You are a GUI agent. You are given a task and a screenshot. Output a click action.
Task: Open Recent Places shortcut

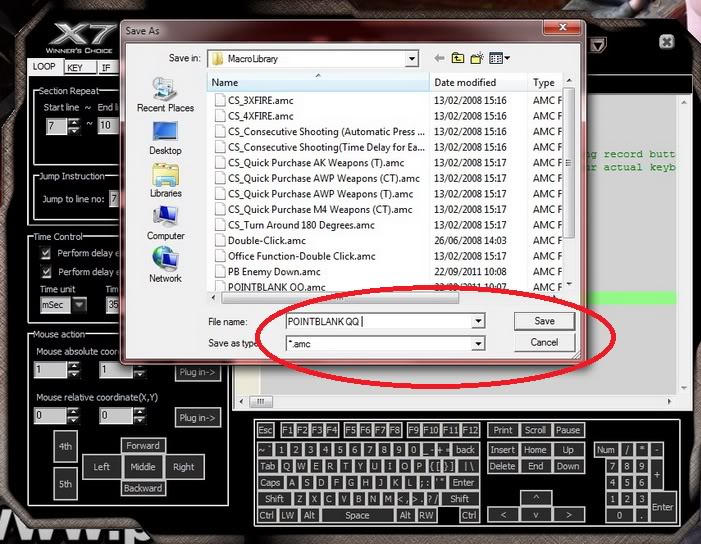(x=165, y=94)
